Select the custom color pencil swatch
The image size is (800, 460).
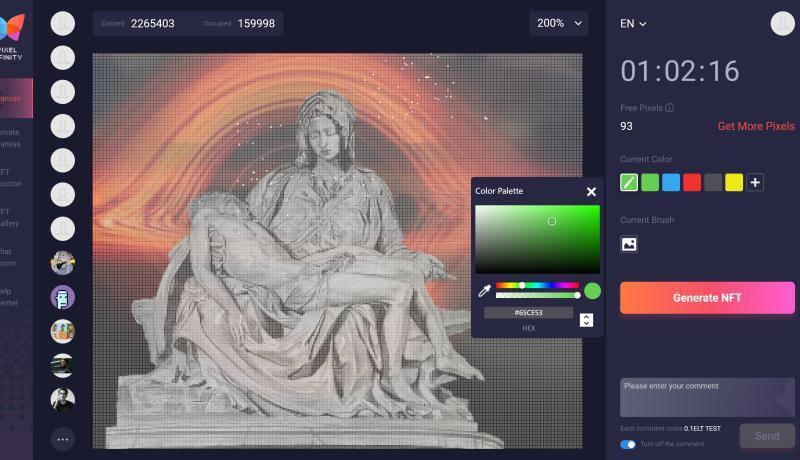(629, 183)
